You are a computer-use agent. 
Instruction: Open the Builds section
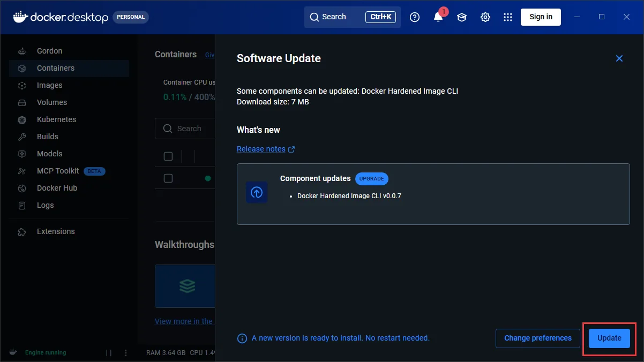(x=69, y=137)
